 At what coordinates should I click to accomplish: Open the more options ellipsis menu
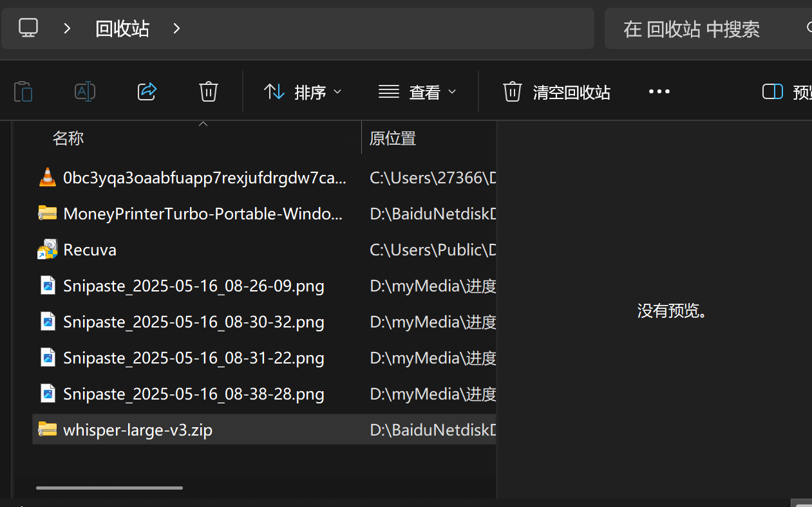click(x=659, y=92)
